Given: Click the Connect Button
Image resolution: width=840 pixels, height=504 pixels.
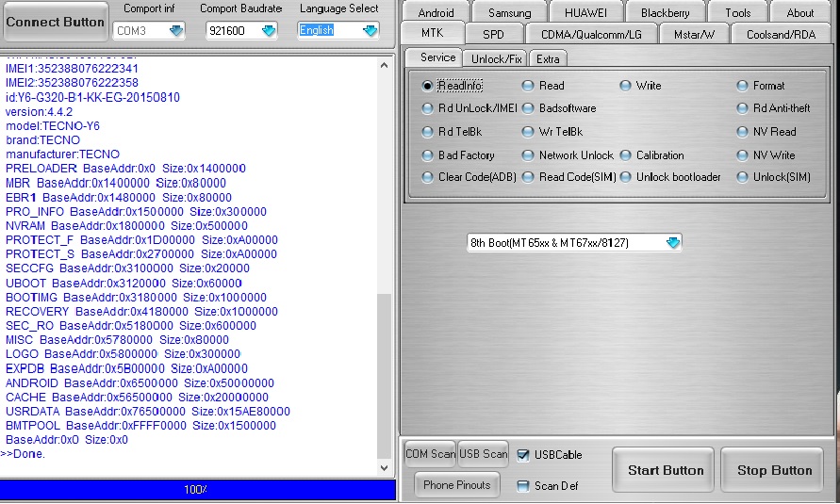Looking at the screenshot, I should pyautogui.click(x=56, y=22).
